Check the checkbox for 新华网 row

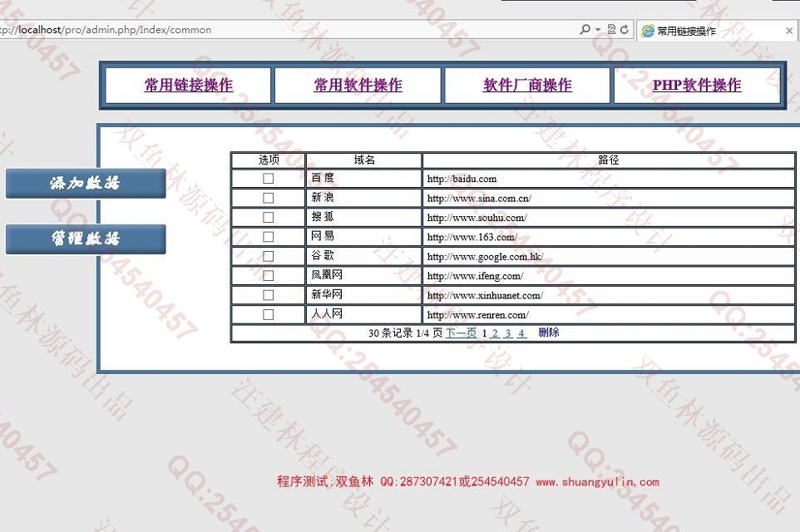pos(268,295)
